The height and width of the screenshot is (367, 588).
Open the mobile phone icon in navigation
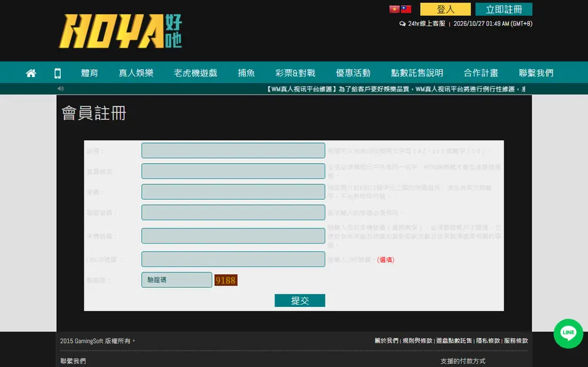(x=57, y=73)
